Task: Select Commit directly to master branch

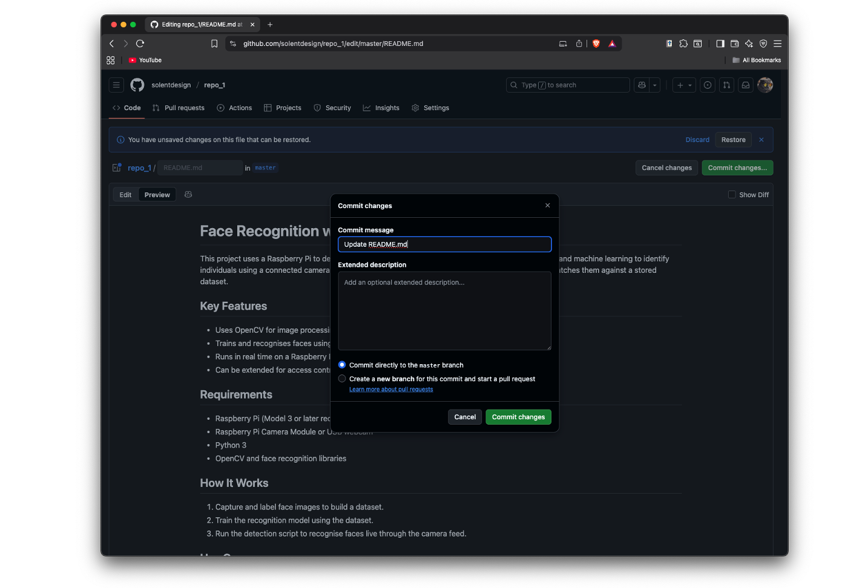Action: 342,365
